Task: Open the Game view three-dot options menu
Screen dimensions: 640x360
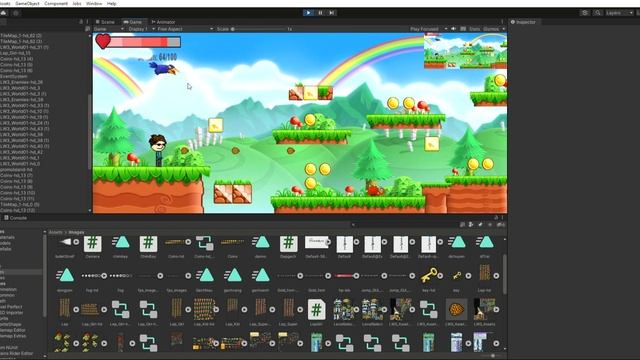Action: tap(502, 22)
